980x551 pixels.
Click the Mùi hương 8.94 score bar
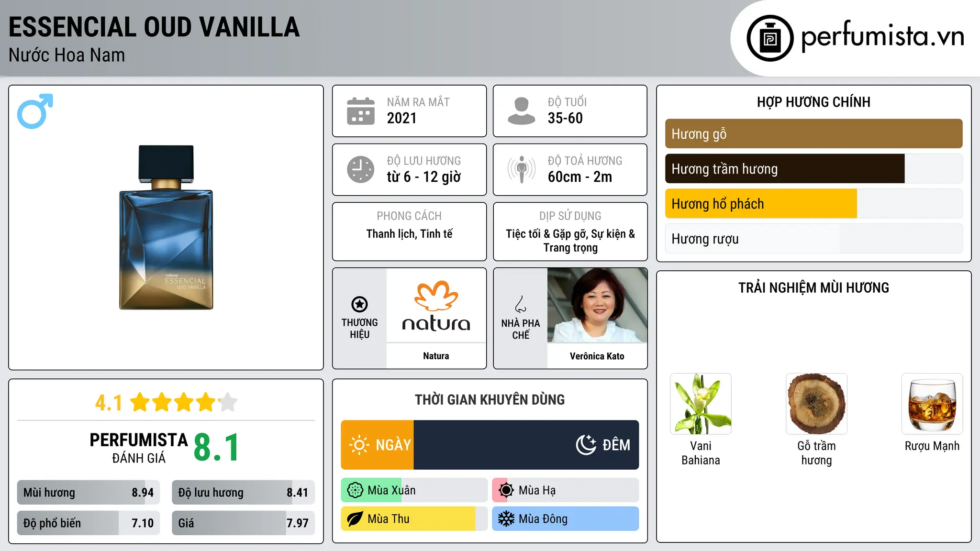pyautogui.click(x=89, y=493)
